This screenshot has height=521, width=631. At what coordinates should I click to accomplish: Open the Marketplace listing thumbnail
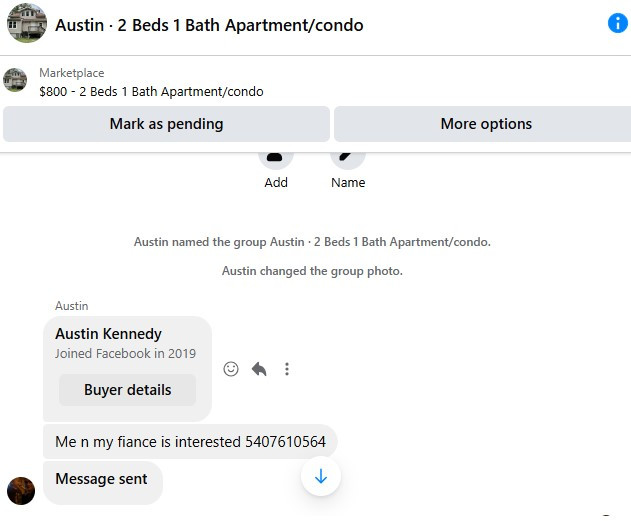(x=15, y=80)
